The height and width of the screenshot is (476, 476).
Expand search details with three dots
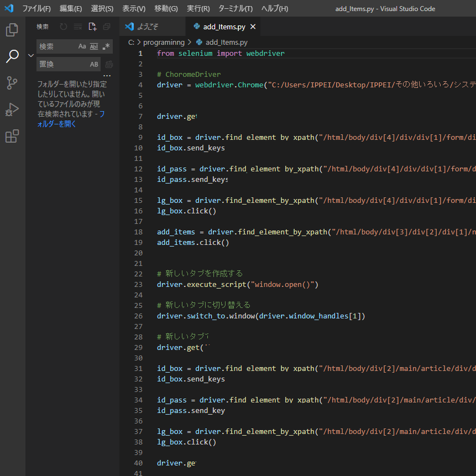pos(107,76)
